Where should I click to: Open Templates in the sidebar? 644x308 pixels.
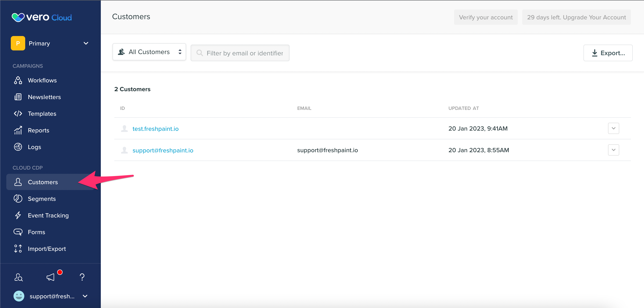click(42, 114)
